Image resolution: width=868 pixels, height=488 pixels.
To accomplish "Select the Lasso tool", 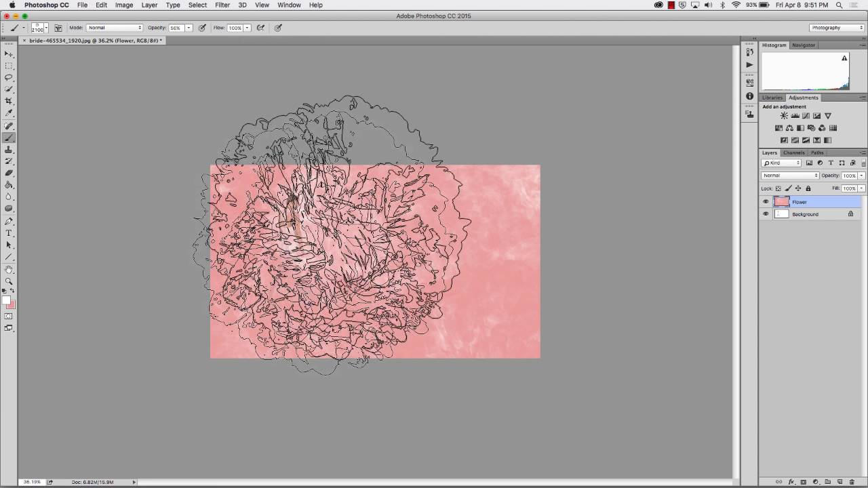I will pyautogui.click(x=9, y=77).
